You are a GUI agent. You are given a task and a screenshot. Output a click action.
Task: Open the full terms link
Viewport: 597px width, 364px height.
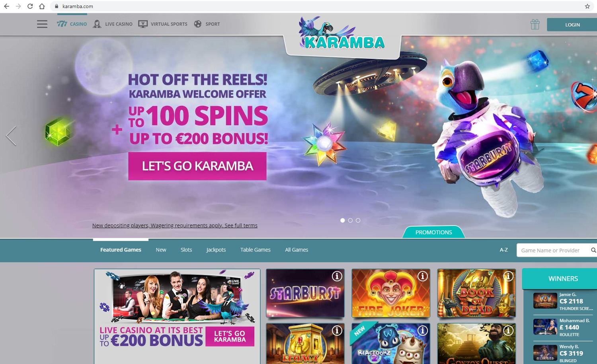click(x=241, y=226)
